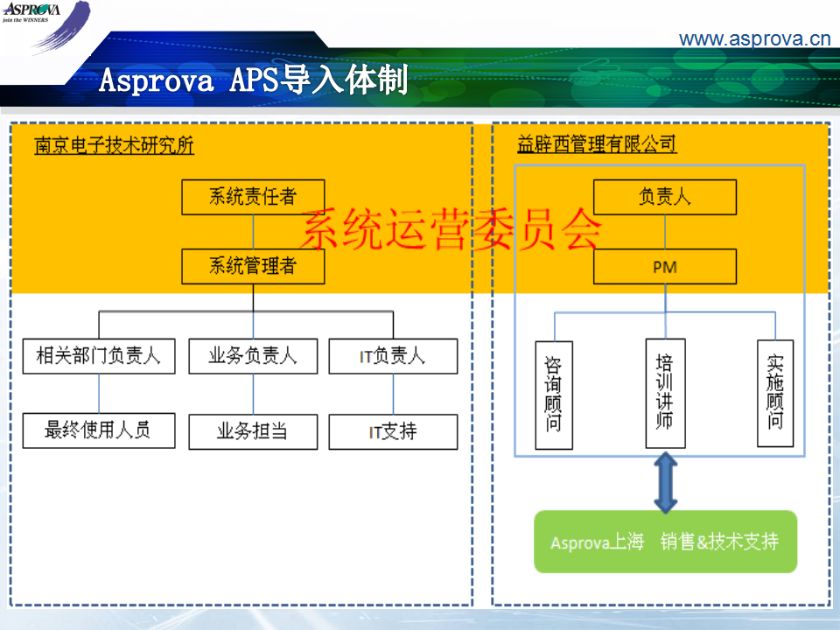Select the 业务负责人 box
This screenshot has height=630, width=840.
(253, 356)
